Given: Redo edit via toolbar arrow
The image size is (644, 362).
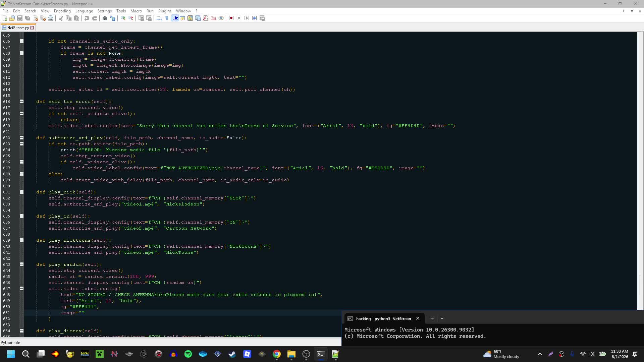Looking at the screenshot, I should coord(95,18).
